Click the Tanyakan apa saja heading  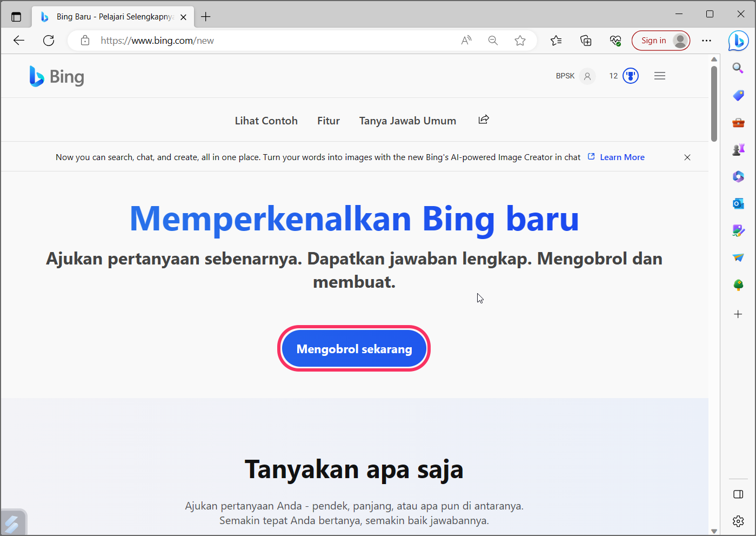354,469
